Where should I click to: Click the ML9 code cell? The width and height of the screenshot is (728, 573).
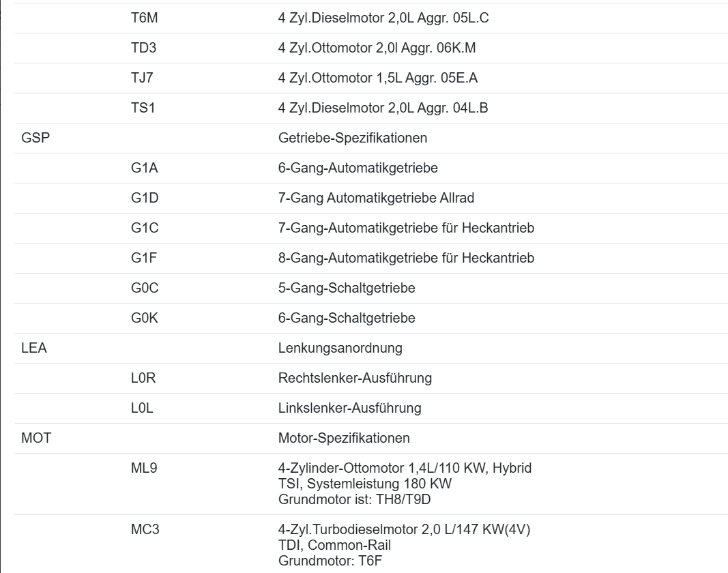point(144,469)
